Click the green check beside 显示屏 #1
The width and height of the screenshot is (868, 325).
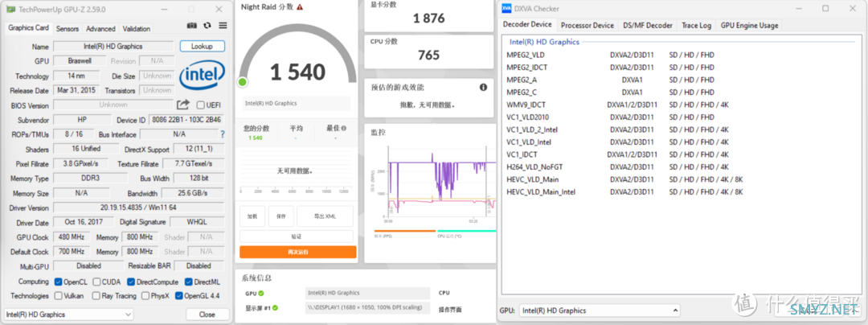pyautogui.click(x=275, y=308)
